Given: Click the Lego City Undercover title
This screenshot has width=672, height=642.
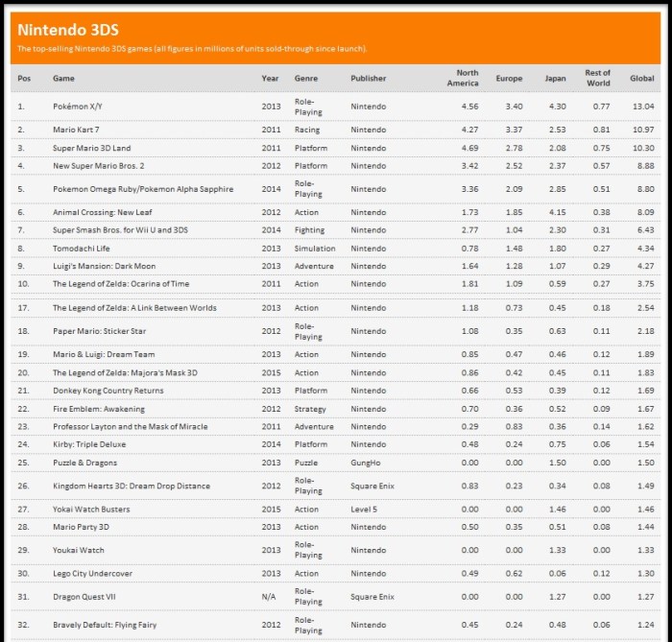Looking at the screenshot, I should coord(92,574).
